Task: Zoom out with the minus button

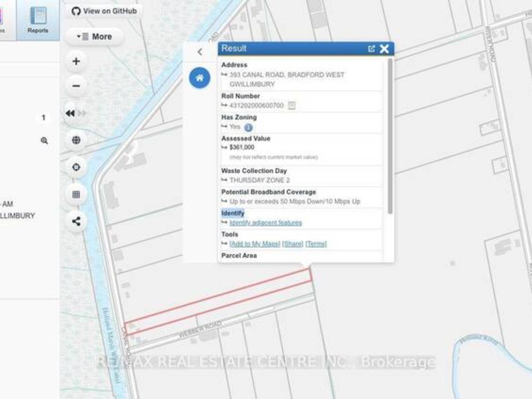Action: pyautogui.click(x=76, y=86)
